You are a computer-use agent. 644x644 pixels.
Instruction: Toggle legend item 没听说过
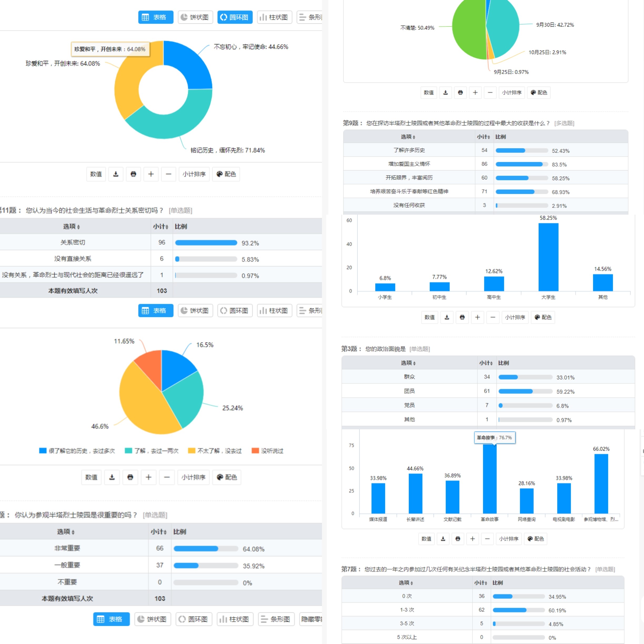pyautogui.click(x=268, y=451)
